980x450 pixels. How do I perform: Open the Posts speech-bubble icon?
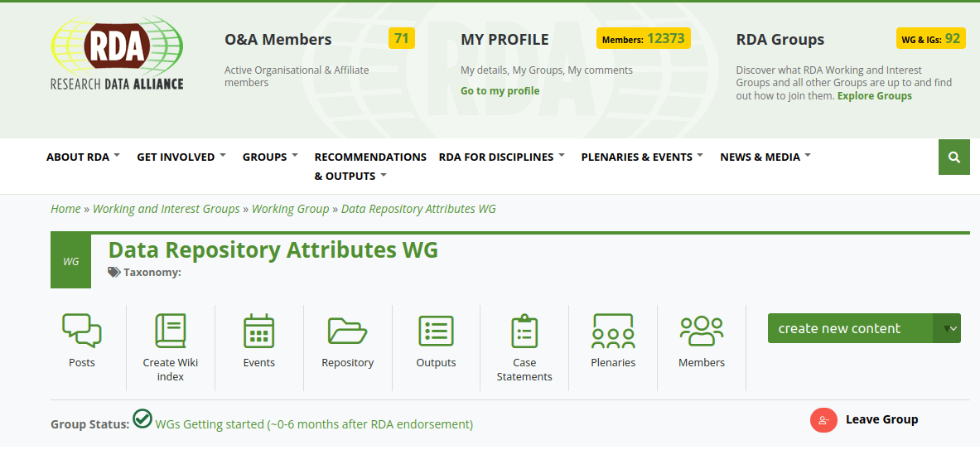click(82, 331)
